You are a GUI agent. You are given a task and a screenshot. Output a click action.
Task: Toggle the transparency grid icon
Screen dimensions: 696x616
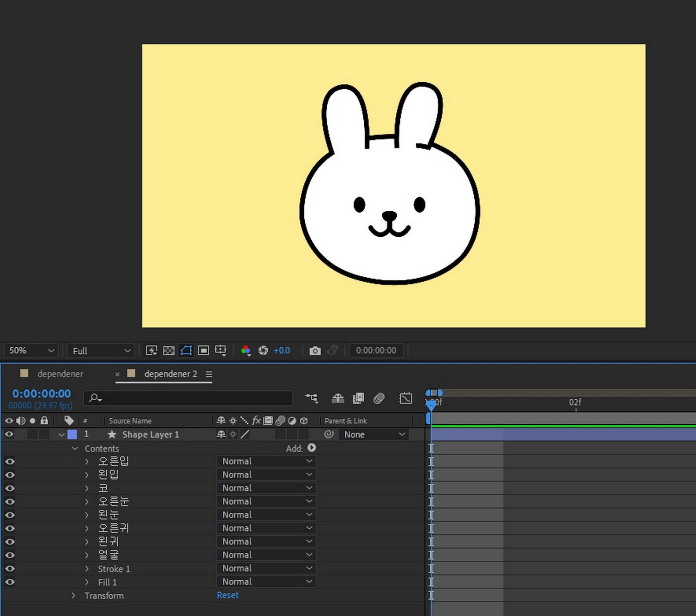169,350
